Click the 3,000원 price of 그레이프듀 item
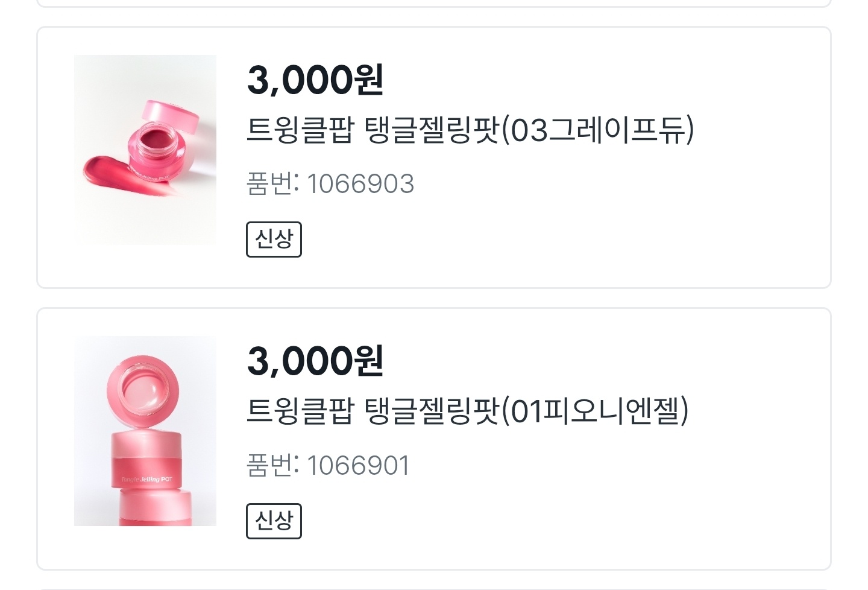 [315, 80]
